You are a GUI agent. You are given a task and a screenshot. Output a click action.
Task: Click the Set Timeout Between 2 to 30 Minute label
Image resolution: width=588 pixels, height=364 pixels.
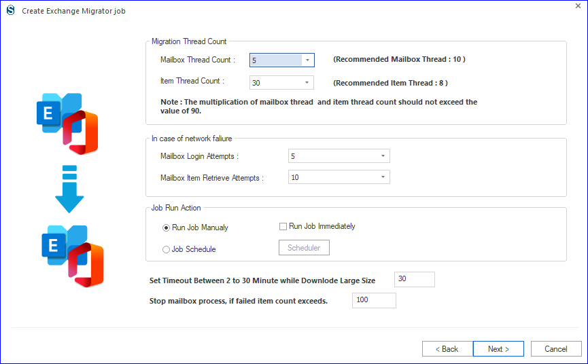(x=262, y=280)
